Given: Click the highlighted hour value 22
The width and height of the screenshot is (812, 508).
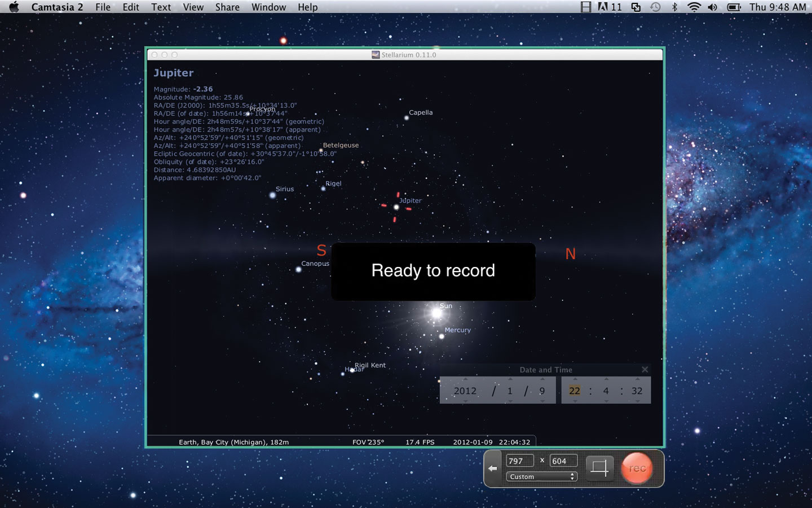Looking at the screenshot, I should pyautogui.click(x=575, y=391).
